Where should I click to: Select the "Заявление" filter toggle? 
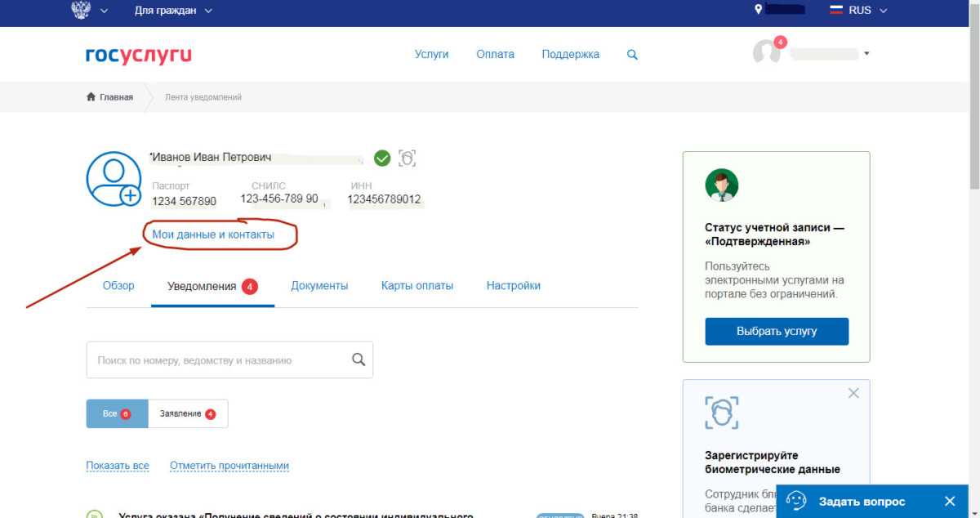pos(188,413)
